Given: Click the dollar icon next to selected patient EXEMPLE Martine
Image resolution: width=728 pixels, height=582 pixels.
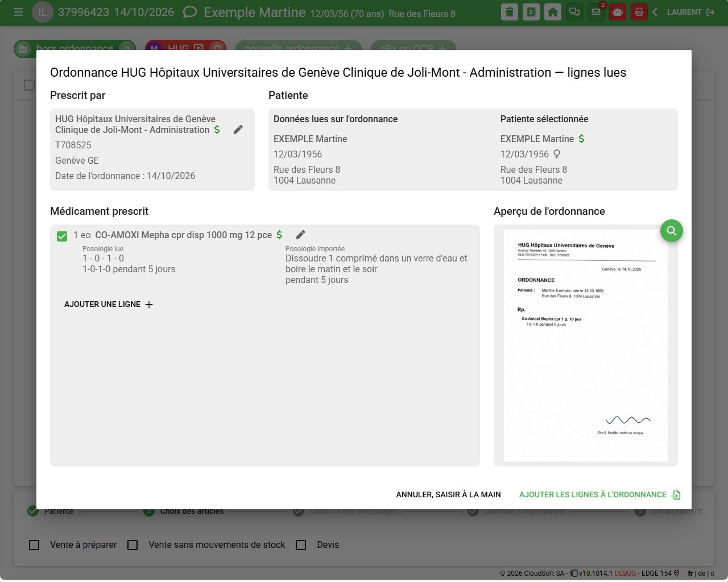Looking at the screenshot, I should tap(581, 139).
